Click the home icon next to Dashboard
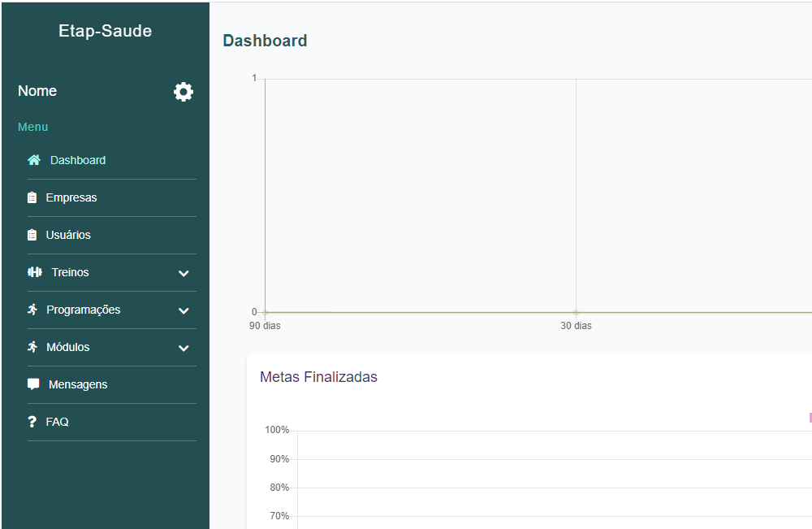The image size is (812, 529). click(34, 160)
